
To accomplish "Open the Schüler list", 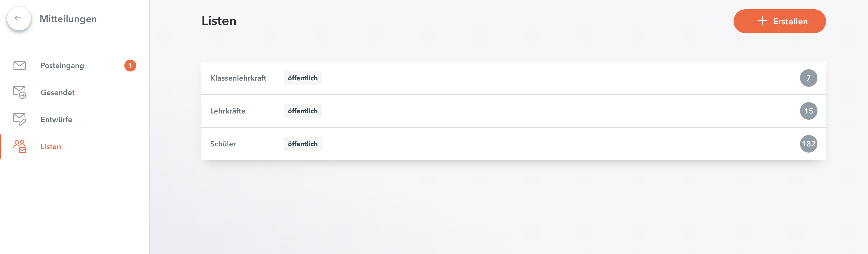I will [513, 144].
